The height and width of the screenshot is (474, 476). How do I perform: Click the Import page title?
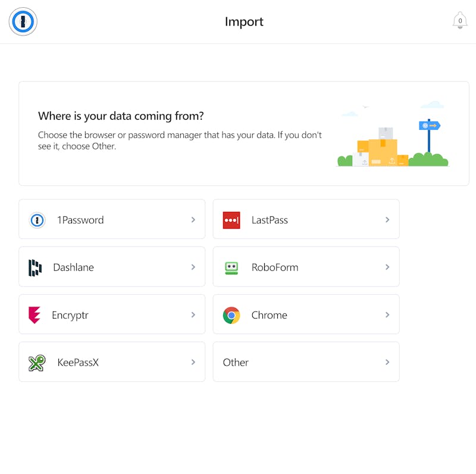[244, 22]
